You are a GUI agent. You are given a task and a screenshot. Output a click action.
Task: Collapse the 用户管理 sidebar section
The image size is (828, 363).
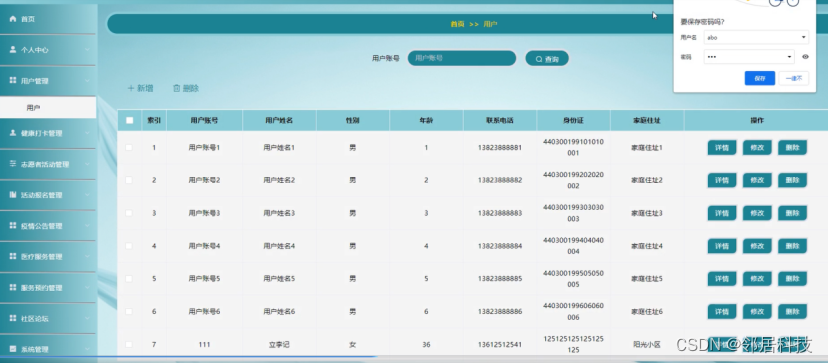[48, 81]
